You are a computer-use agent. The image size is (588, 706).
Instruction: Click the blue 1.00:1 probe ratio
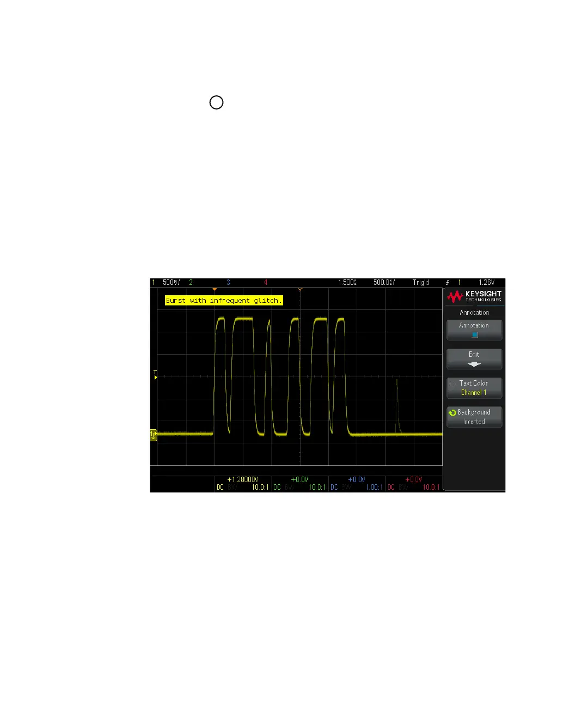tap(373, 488)
